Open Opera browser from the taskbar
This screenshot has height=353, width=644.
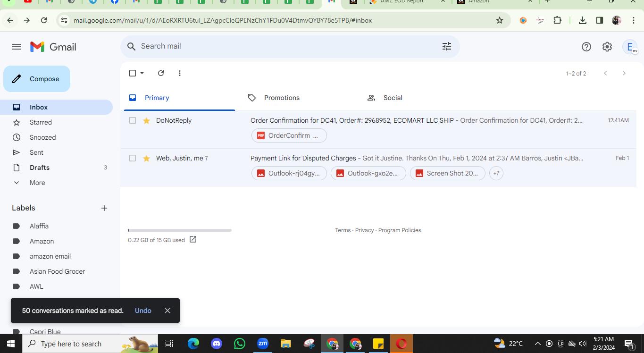coord(401,344)
